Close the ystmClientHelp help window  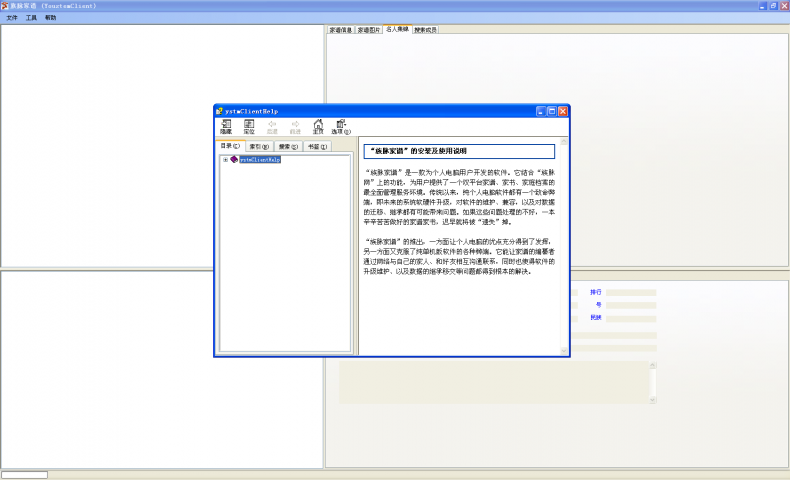coord(563,111)
